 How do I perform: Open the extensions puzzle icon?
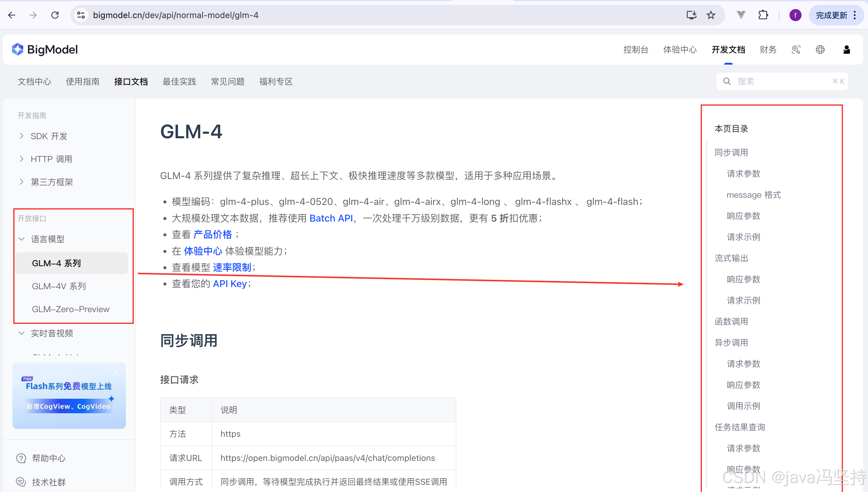click(x=763, y=15)
